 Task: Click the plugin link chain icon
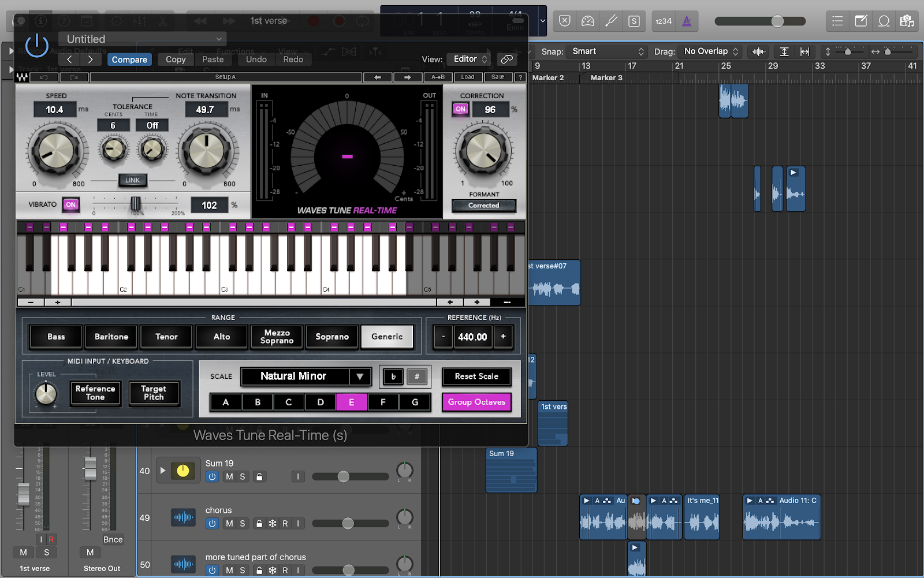point(506,59)
